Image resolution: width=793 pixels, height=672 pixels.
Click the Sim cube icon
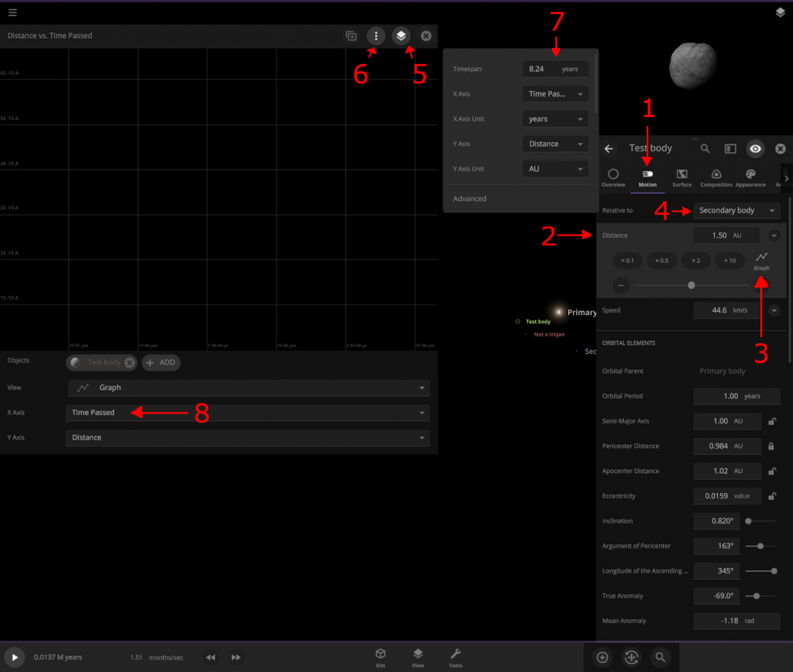click(x=380, y=657)
